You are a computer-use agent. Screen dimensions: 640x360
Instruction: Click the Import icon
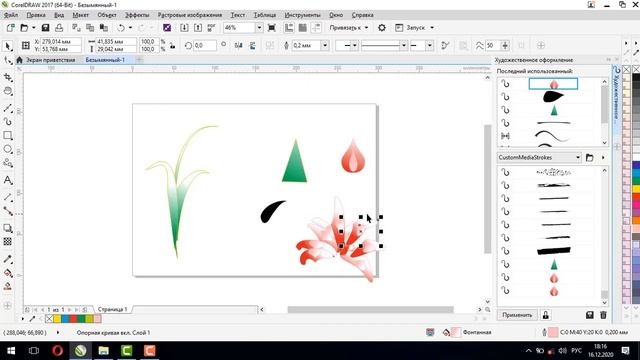184,28
